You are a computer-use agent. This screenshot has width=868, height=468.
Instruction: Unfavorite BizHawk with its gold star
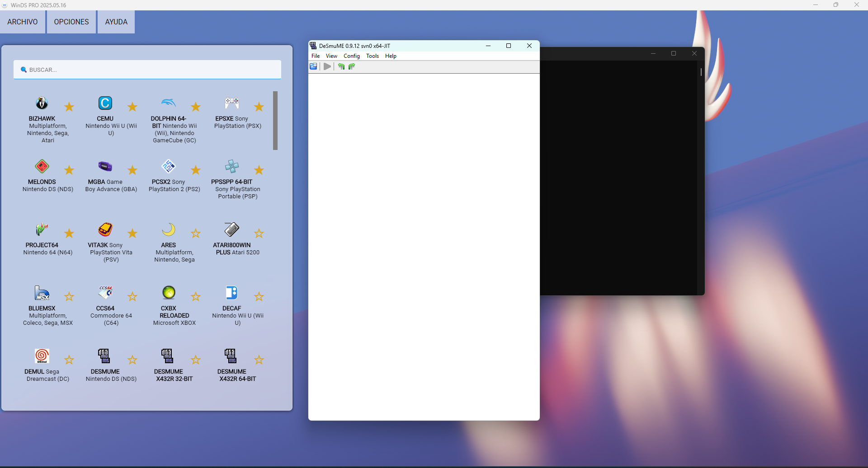tap(69, 107)
